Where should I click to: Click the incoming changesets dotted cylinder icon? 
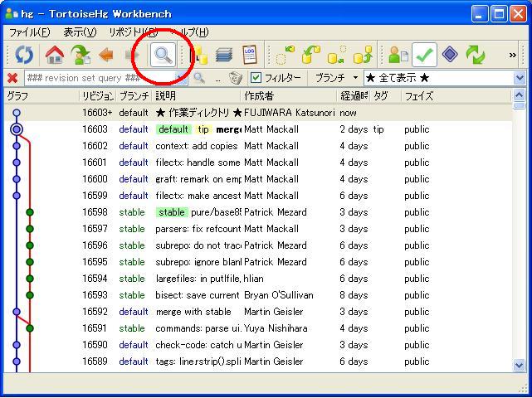point(285,55)
